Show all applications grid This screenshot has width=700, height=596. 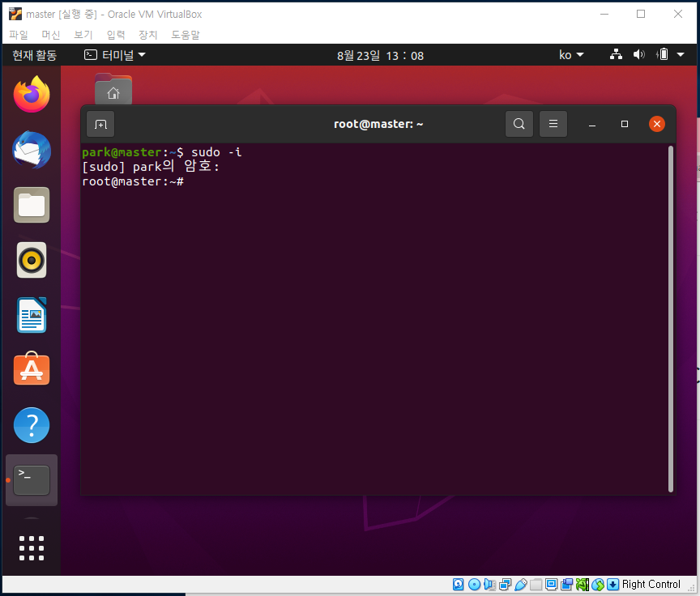(32, 548)
